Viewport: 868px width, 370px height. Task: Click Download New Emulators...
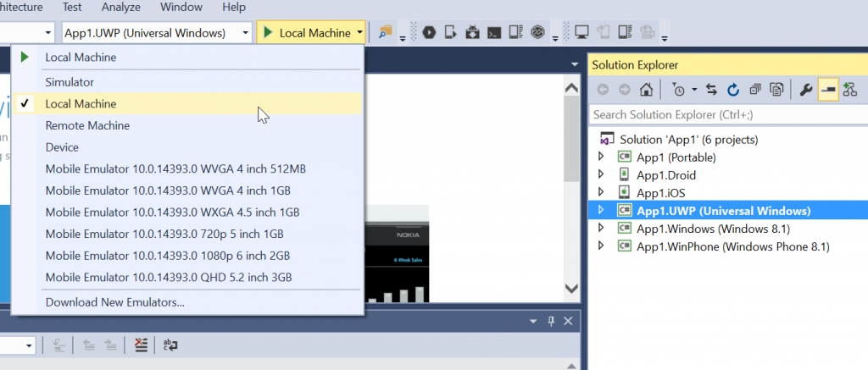[187, 302]
